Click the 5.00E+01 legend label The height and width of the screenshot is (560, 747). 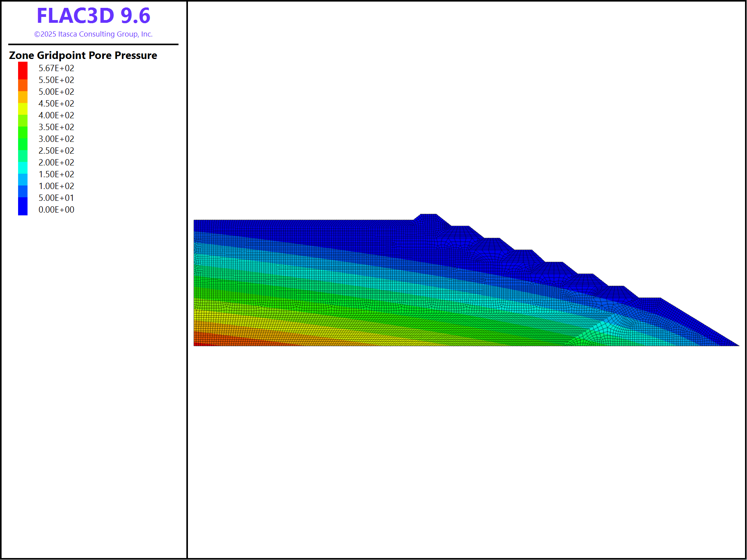pyautogui.click(x=56, y=198)
